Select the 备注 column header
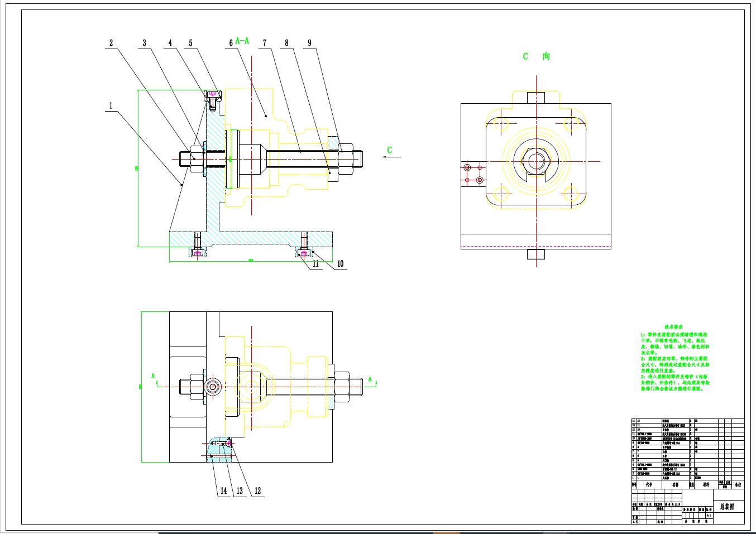Image resolution: width=756 pixels, height=534 pixels. pyautogui.click(x=738, y=485)
